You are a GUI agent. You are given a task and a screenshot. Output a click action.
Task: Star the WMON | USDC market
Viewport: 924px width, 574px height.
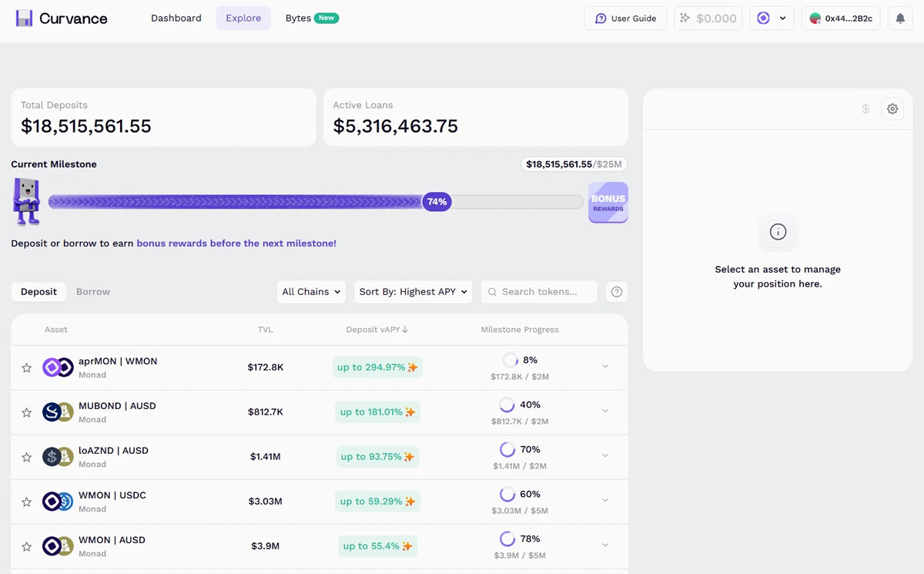click(x=26, y=502)
